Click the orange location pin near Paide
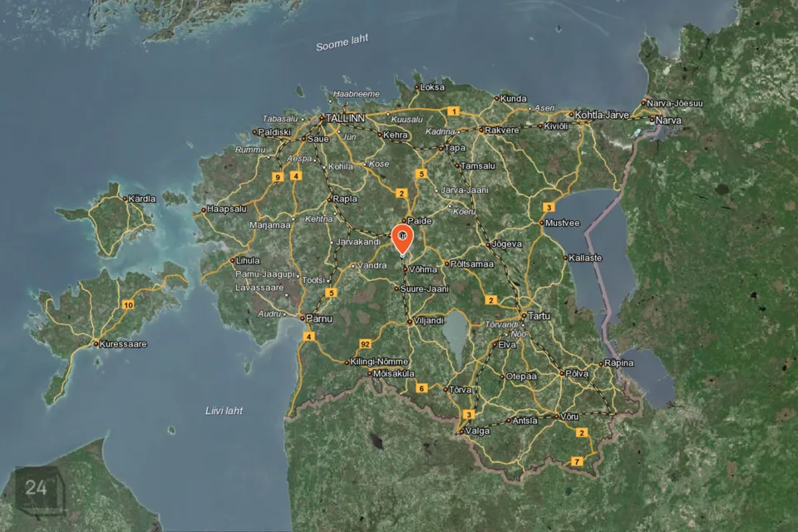 pos(402,239)
